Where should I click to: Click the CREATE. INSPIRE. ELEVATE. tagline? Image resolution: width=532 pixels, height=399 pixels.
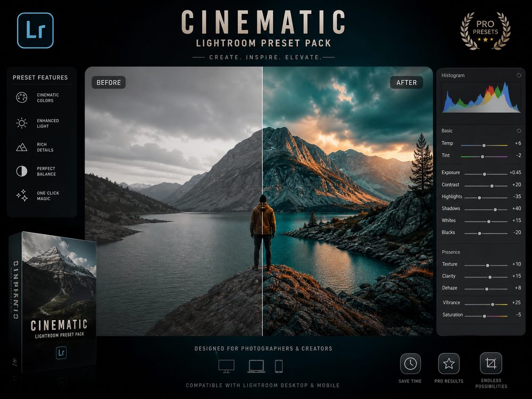click(x=265, y=57)
